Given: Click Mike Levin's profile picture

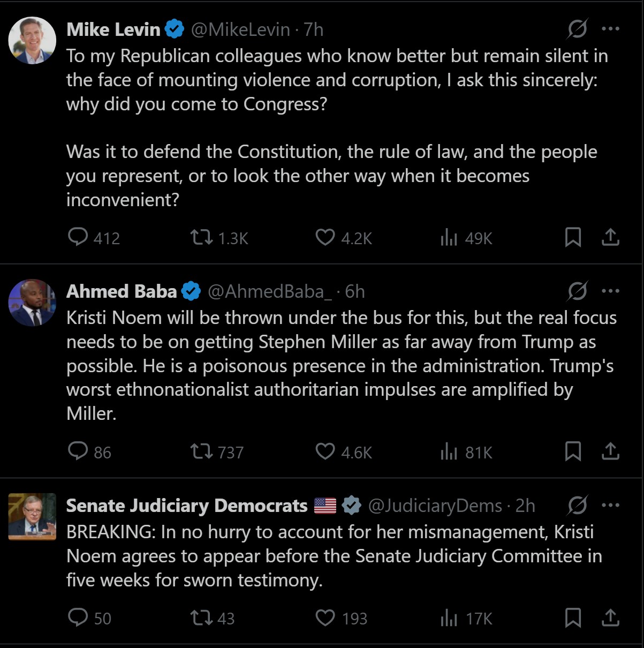Looking at the screenshot, I should pos(32,41).
